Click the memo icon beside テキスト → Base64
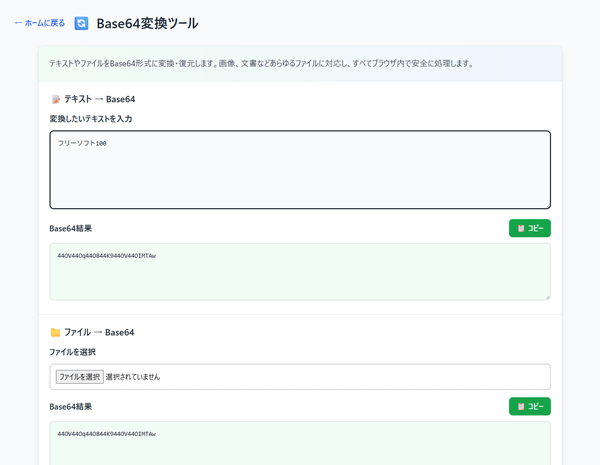This screenshot has width=600, height=465. [x=56, y=99]
